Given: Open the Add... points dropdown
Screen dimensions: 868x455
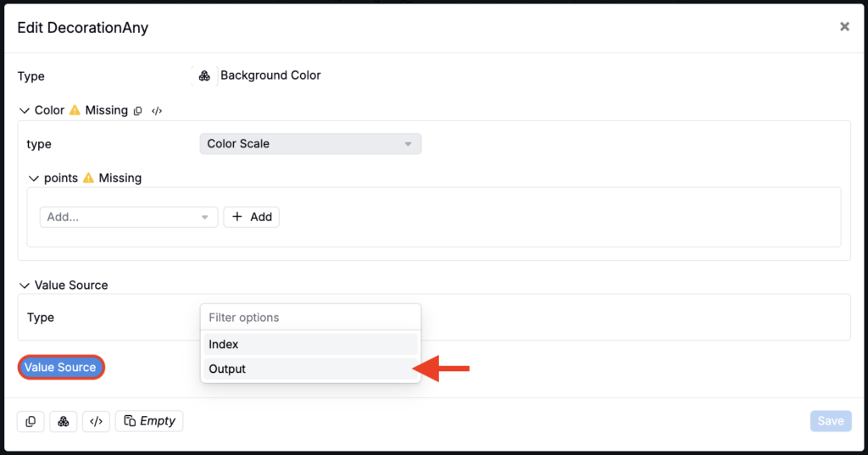Looking at the screenshot, I should point(129,217).
